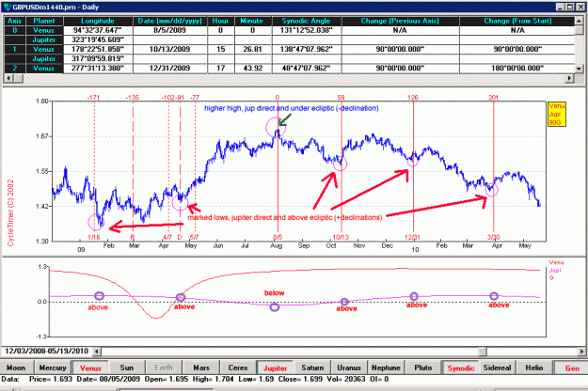588x391 pixels.
Task: Click the date range 12/03/2008-05/19/2010 field
Action: point(46,352)
